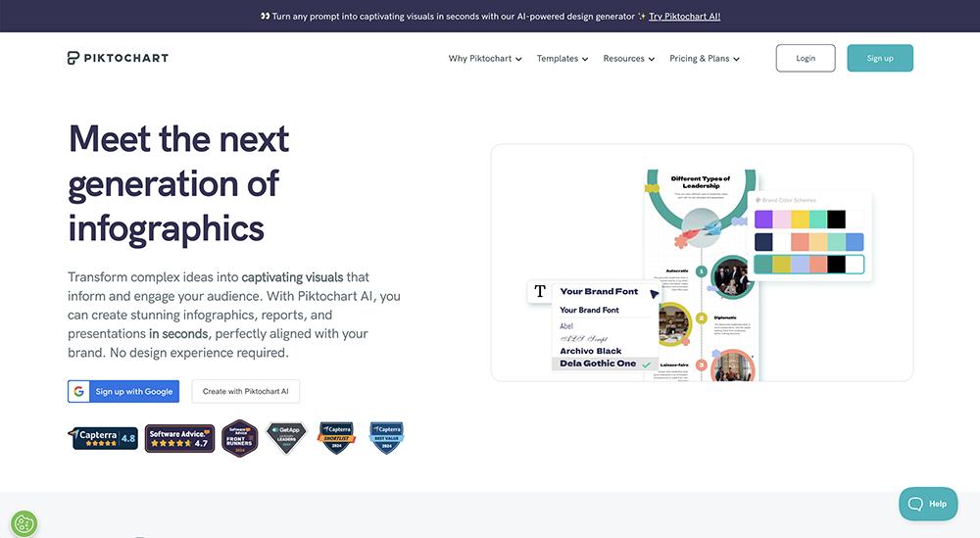Click Your Brand Font heading option
The width and height of the screenshot is (980, 538).
pyautogui.click(x=599, y=291)
